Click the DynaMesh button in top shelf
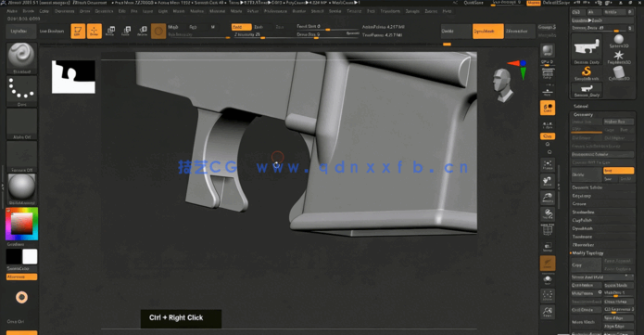The width and height of the screenshot is (644, 335). (488, 32)
